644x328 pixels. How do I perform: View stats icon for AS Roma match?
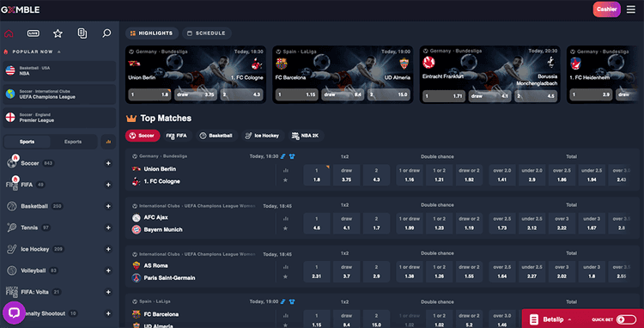285,267
